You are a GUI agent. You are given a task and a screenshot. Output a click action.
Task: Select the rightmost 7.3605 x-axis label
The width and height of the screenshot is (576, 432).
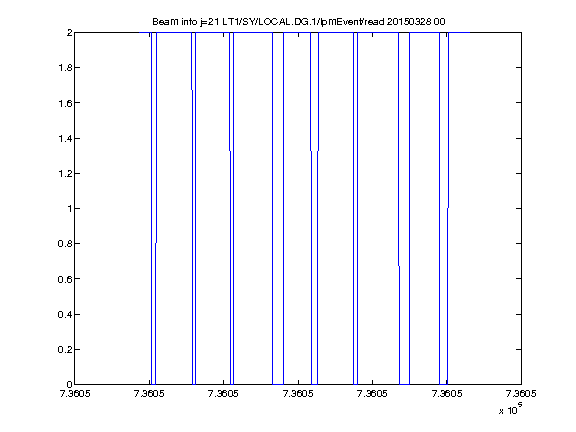[521, 394]
